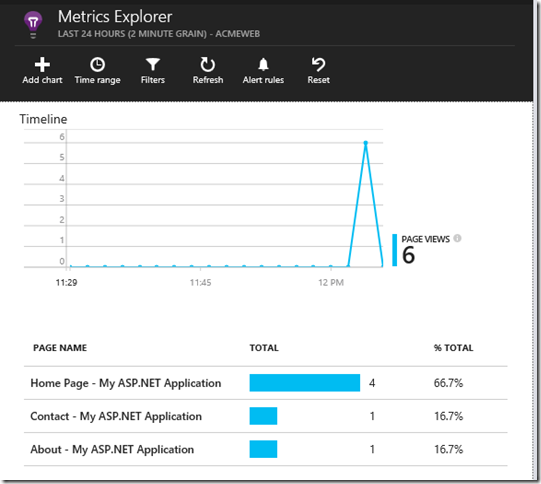The width and height of the screenshot is (541, 484).
Task: Click the 12 PM time axis label
Action: 331,283
